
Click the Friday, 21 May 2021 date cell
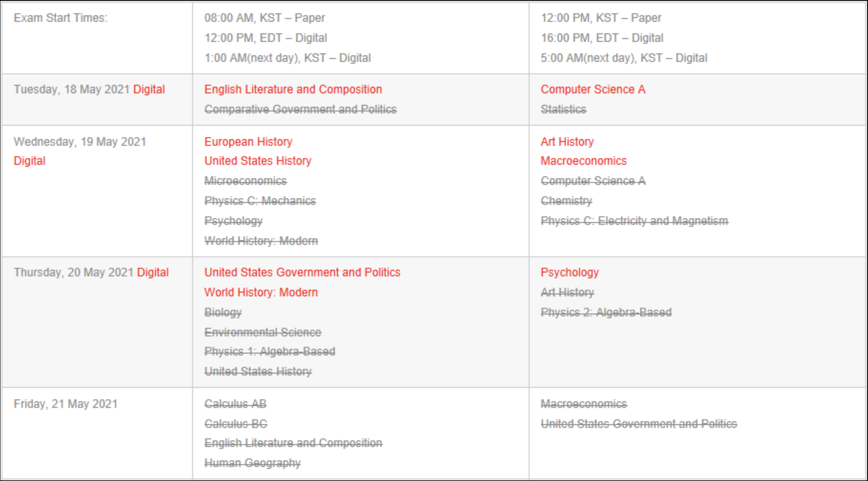[97, 433]
